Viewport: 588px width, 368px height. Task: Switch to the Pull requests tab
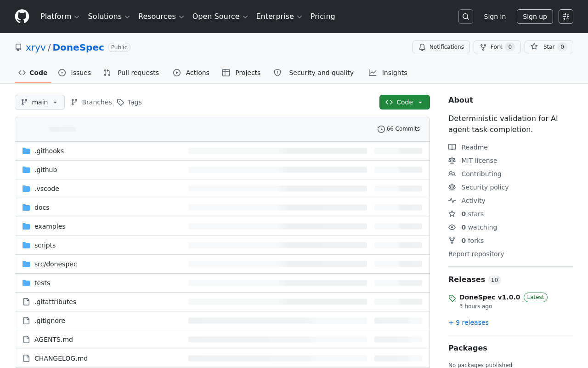[131, 73]
